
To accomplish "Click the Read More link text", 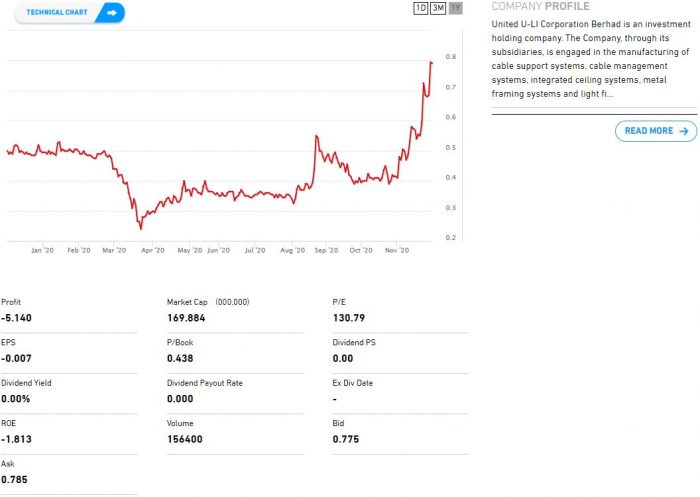I will click(x=649, y=131).
